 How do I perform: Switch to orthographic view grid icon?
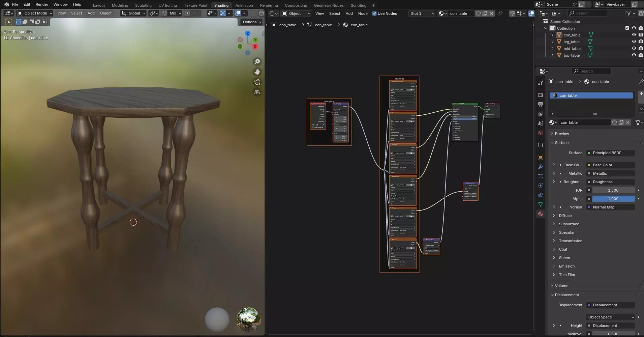(x=257, y=92)
